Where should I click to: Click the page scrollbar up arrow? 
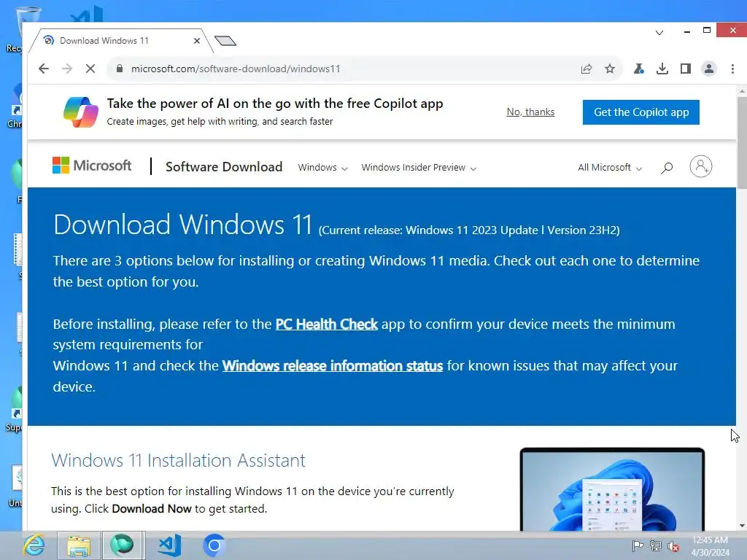coord(742,90)
